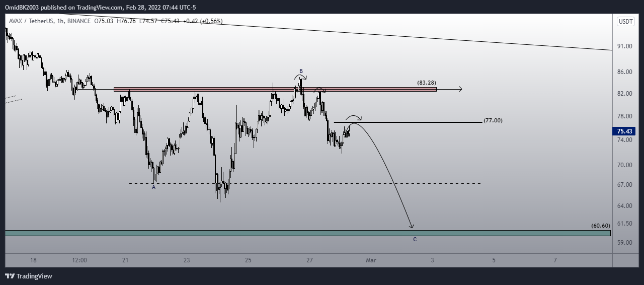Click the high value H76.26

pyautogui.click(x=127, y=21)
